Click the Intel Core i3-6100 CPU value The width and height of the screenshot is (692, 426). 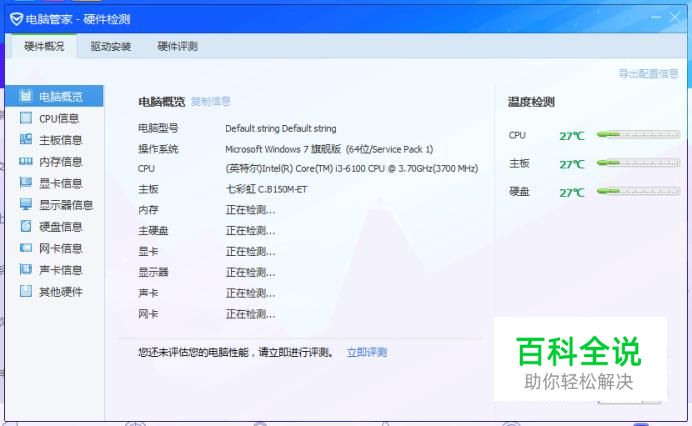[x=352, y=169]
